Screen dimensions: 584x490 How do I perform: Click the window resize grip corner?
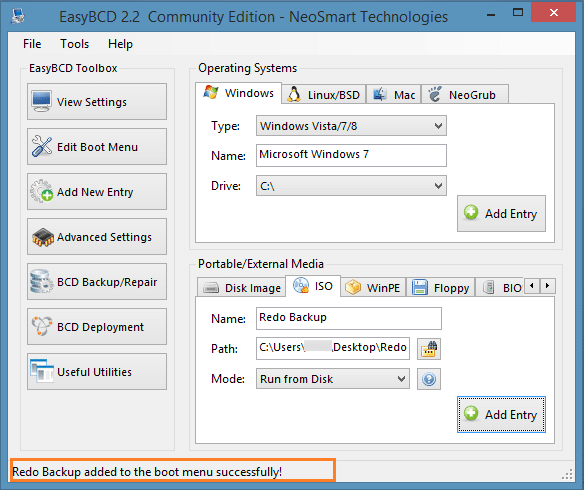click(x=567, y=474)
